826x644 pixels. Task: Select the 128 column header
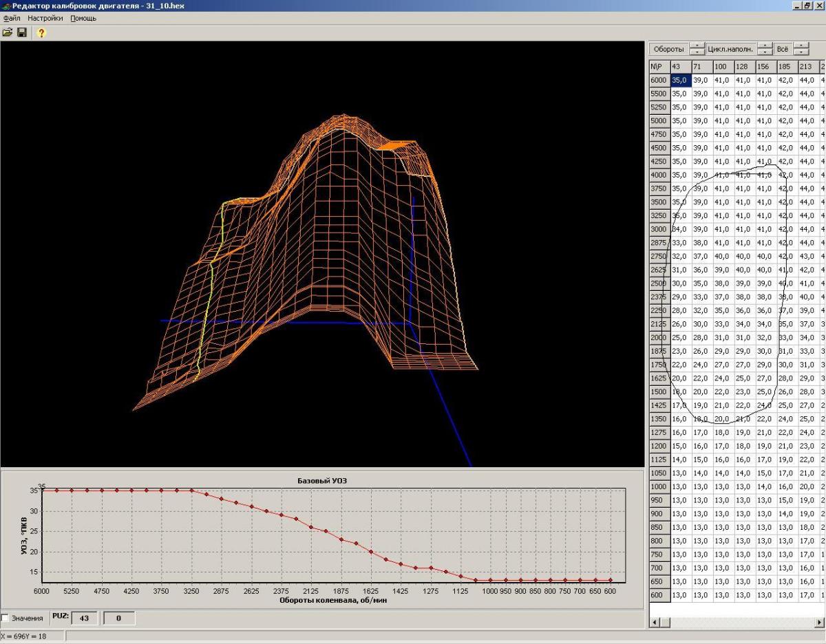coord(744,67)
